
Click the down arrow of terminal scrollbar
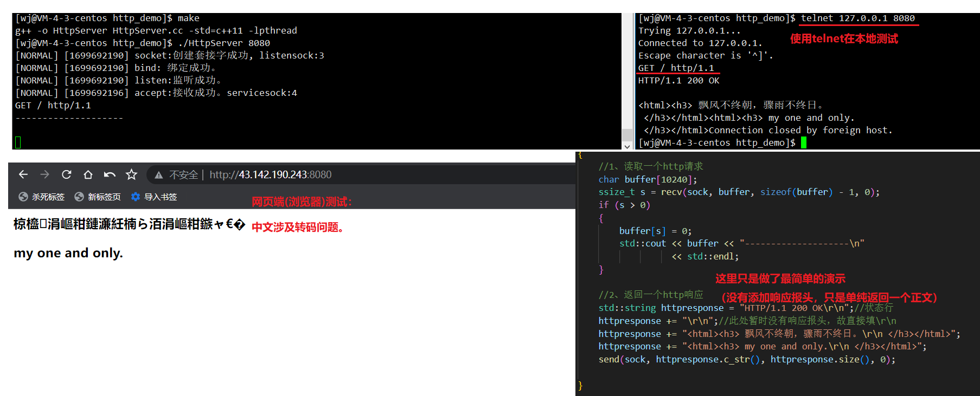(x=627, y=146)
